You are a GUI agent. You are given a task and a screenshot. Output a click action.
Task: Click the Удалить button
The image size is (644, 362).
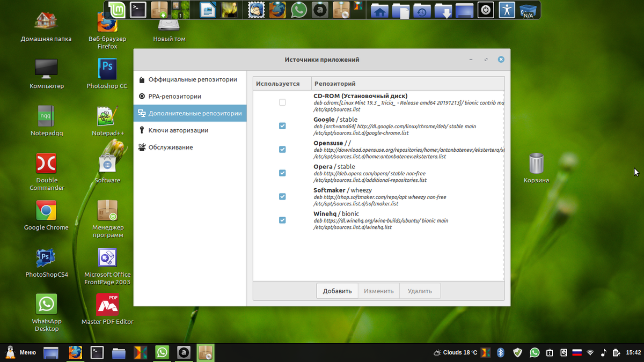pyautogui.click(x=420, y=291)
